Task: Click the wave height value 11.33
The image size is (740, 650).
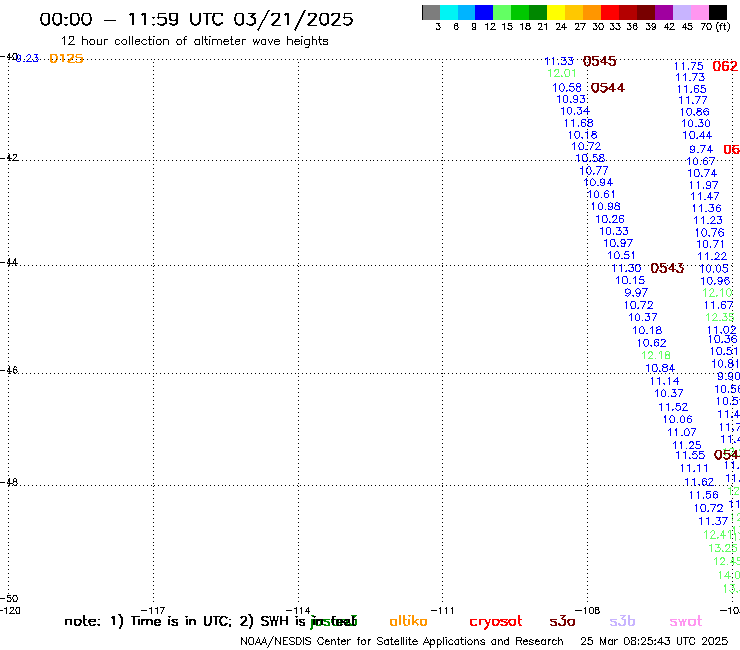Action: click(559, 61)
